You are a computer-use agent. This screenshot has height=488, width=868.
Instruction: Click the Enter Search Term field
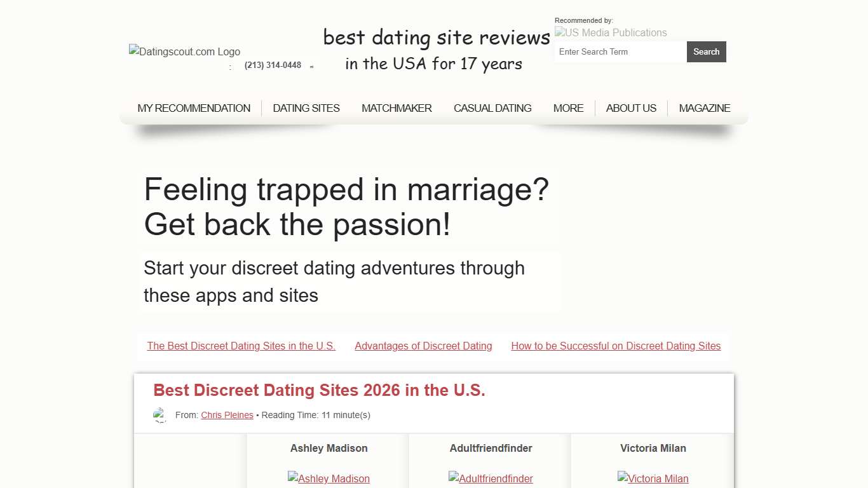620,51
